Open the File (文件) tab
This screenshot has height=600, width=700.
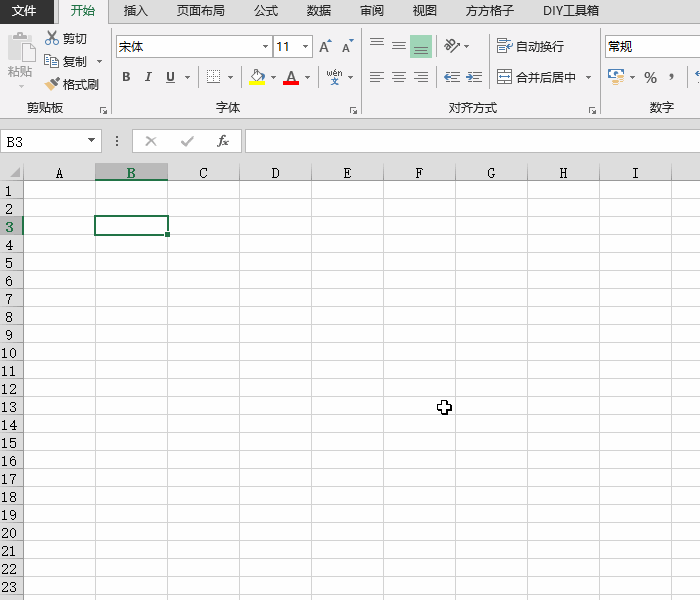24,11
